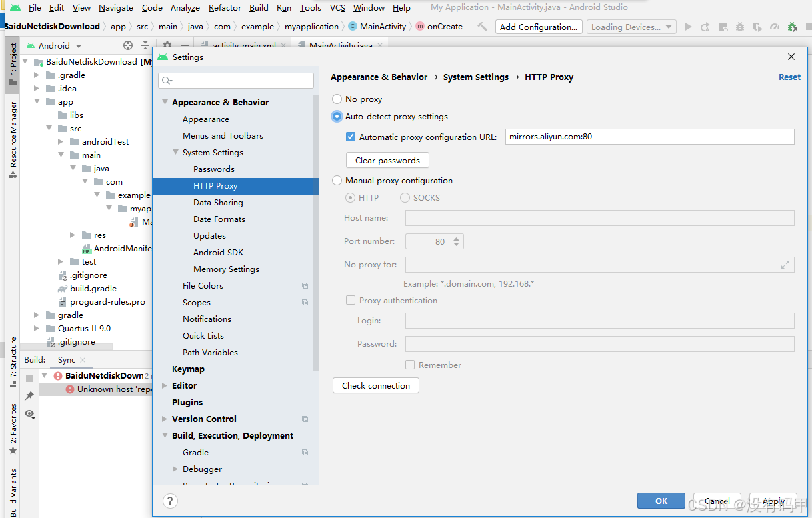
Task: Click the expand icon in No proxy for field
Action: (x=785, y=265)
